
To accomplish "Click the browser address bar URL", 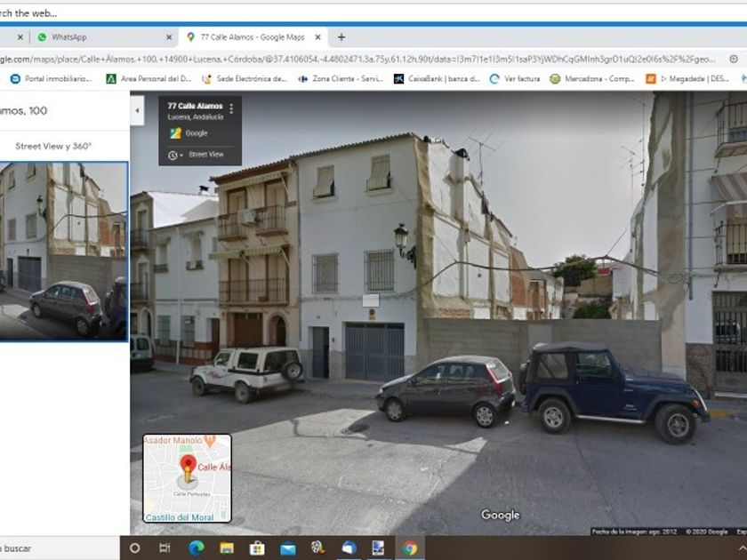I will 357,59.
